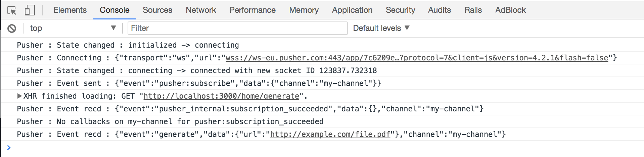
Task: Open the top context dropdown
Action: 73,28
